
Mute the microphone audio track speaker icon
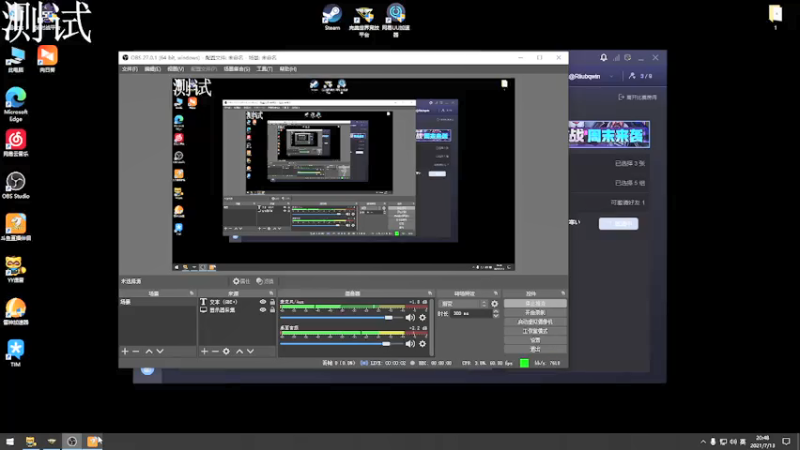pos(410,317)
